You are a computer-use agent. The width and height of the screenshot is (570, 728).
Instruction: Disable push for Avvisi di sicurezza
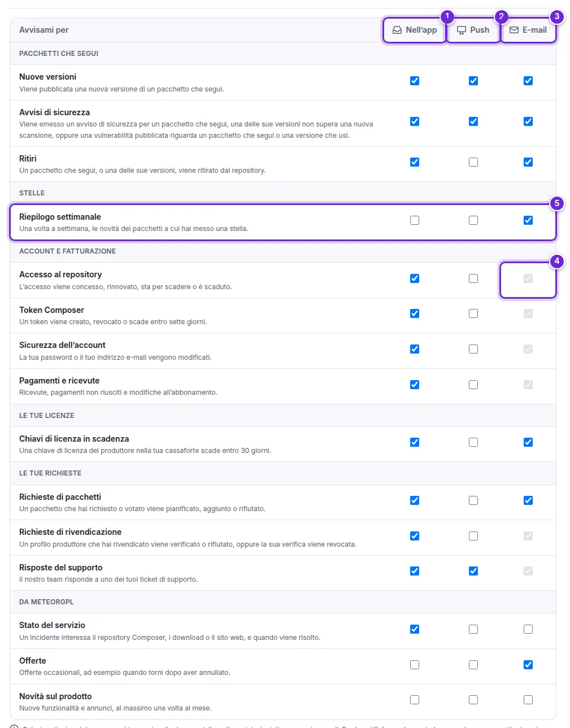(473, 121)
